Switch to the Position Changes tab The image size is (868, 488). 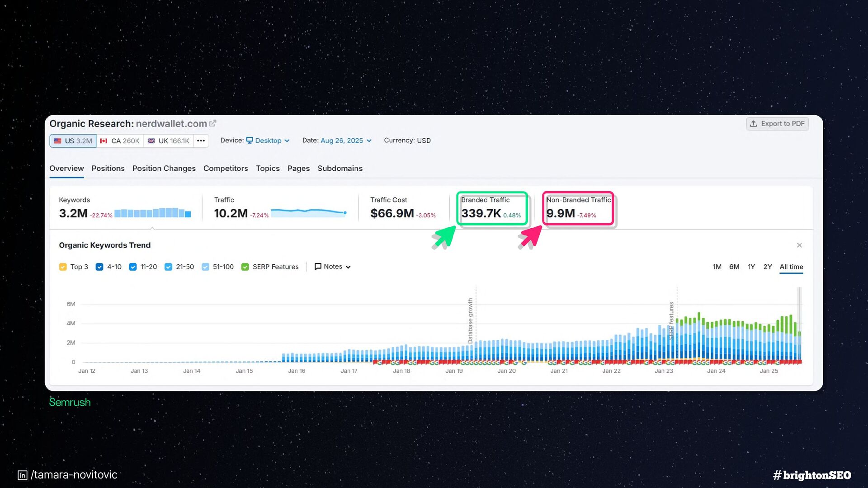[x=164, y=169]
